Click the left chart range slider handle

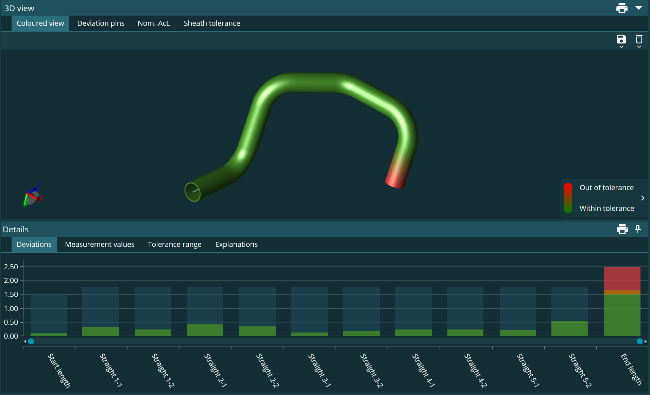pos(31,342)
